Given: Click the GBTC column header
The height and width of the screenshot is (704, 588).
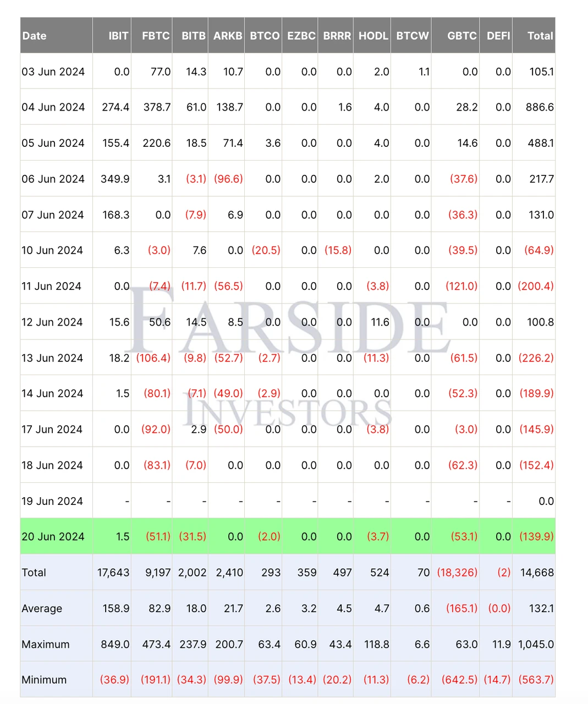Looking at the screenshot, I should (x=461, y=36).
